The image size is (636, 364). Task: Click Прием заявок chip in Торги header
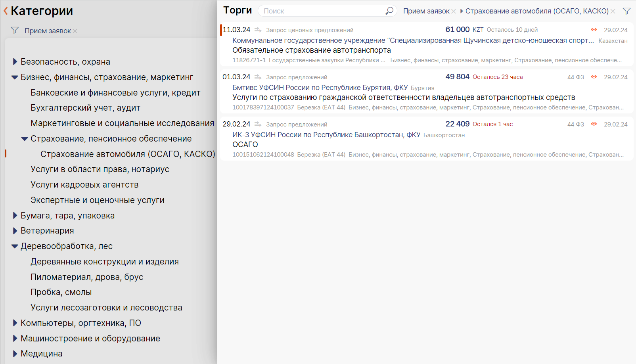click(x=426, y=11)
